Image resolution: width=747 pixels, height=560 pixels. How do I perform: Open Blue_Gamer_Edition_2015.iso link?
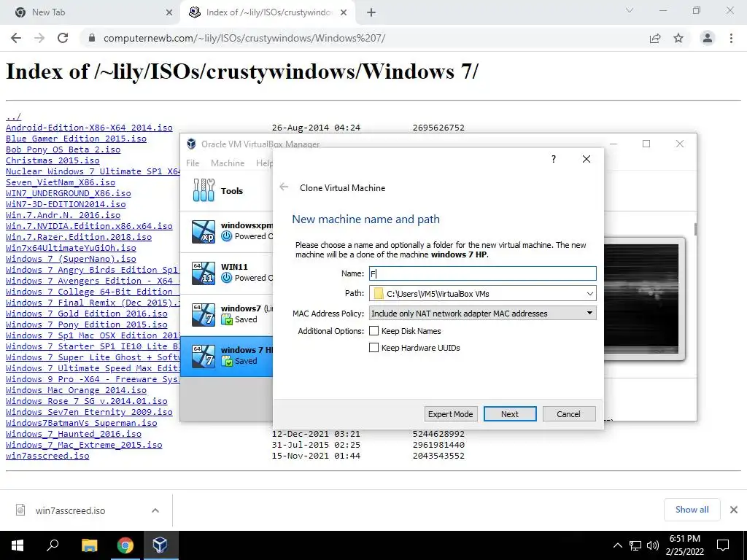76,139
